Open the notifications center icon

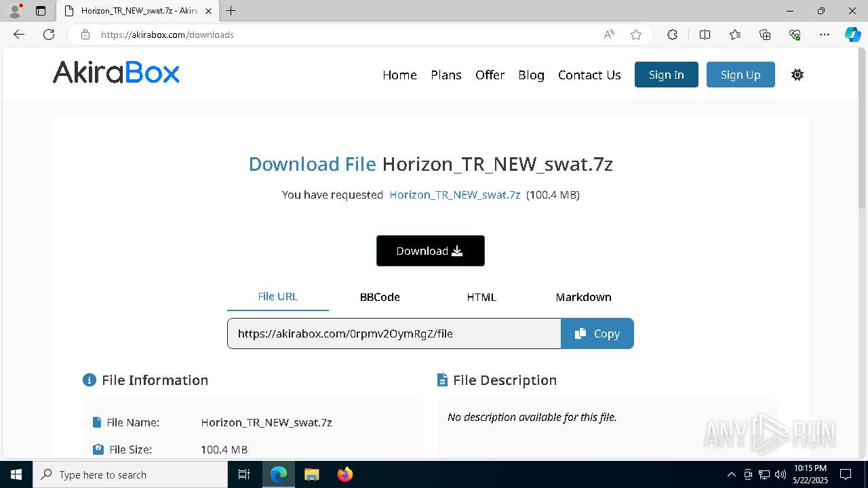pyautogui.click(x=846, y=474)
